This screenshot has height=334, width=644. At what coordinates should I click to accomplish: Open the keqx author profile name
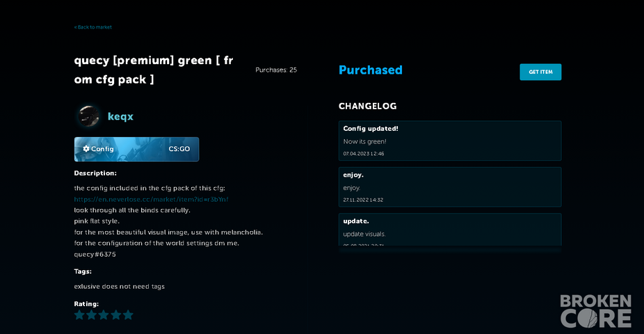[120, 117]
